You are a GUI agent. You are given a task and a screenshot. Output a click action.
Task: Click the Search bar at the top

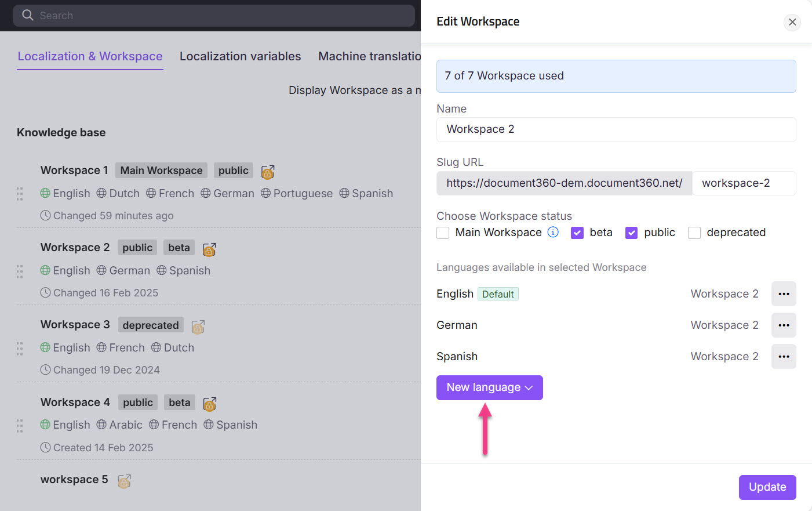click(212, 15)
